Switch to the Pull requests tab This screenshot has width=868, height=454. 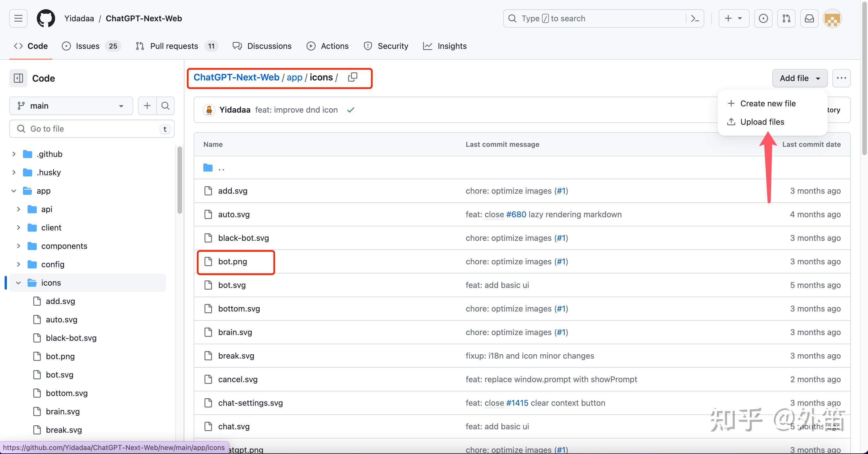point(174,46)
